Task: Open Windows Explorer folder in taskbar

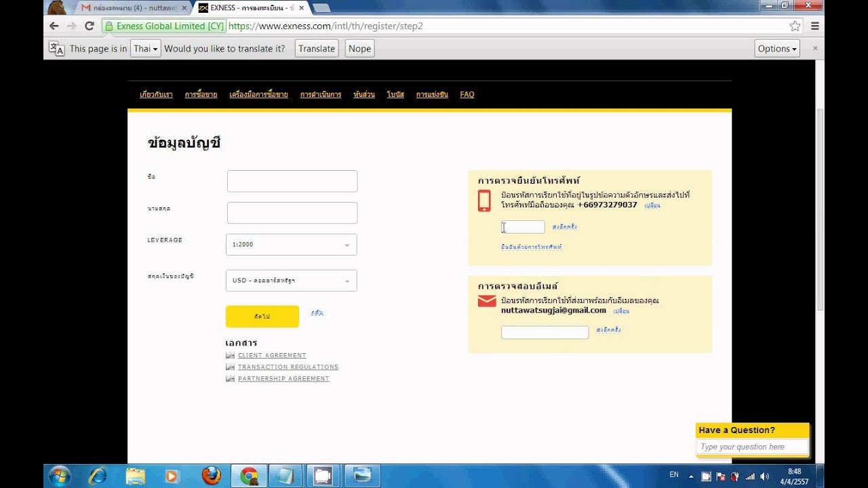Action: [135, 476]
